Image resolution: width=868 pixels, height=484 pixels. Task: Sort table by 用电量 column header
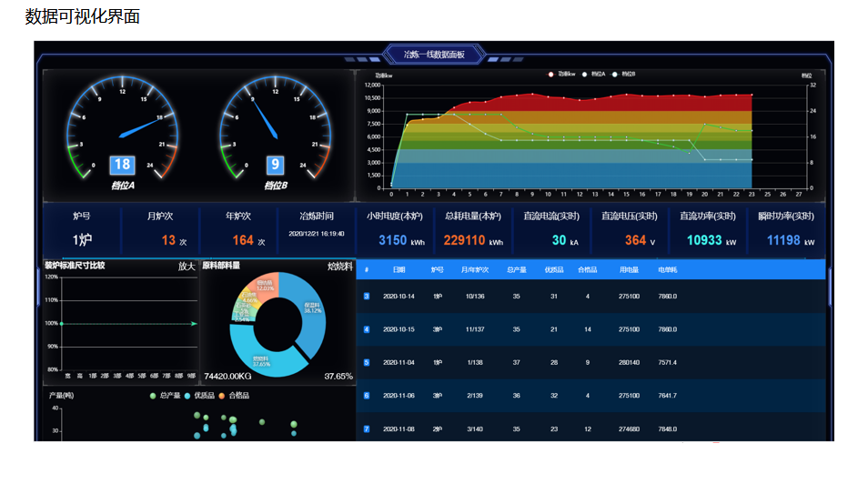pos(629,270)
